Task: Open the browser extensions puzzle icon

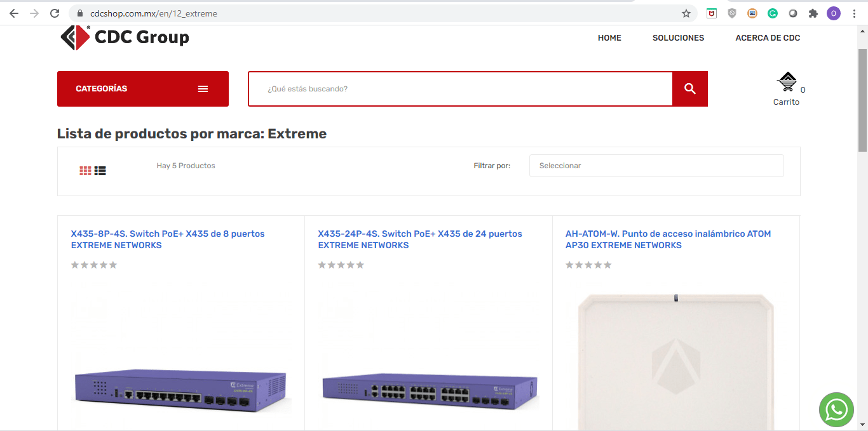Action: click(813, 13)
